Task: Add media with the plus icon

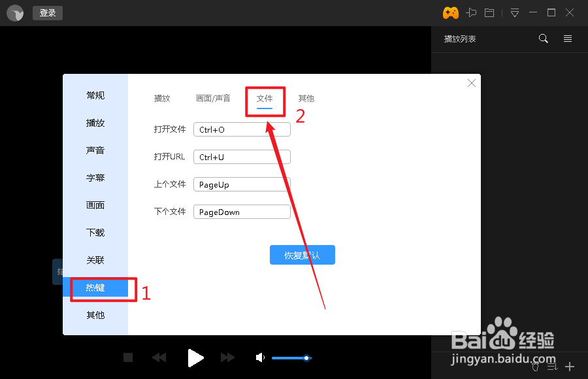Action: (x=570, y=367)
